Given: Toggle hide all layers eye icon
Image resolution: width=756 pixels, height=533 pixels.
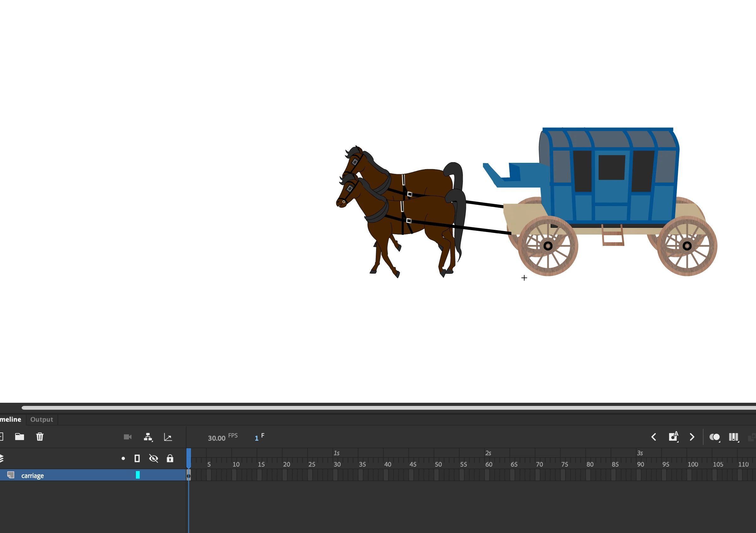Looking at the screenshot, I should [x=153, y=458].
